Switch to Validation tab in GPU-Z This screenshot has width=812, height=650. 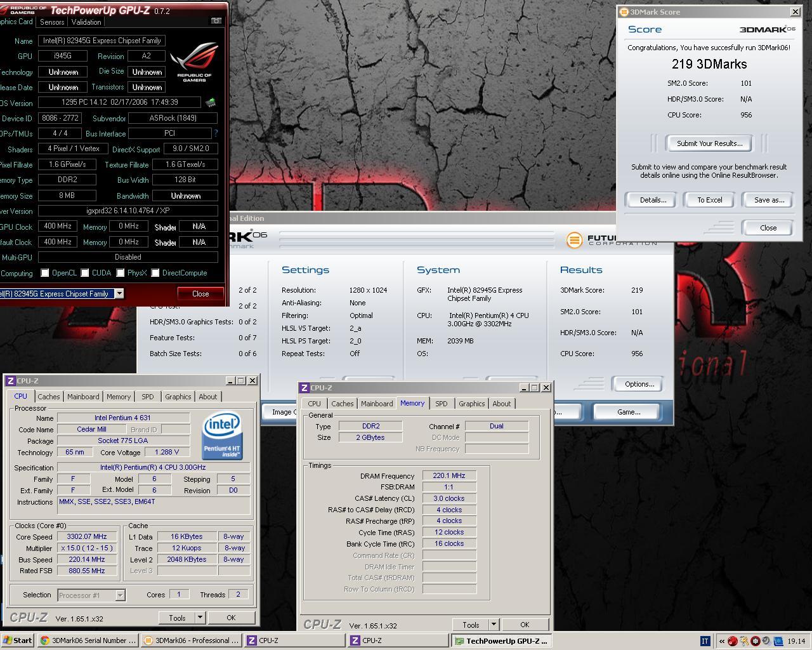pyautogui.click(x=86, y=22)
